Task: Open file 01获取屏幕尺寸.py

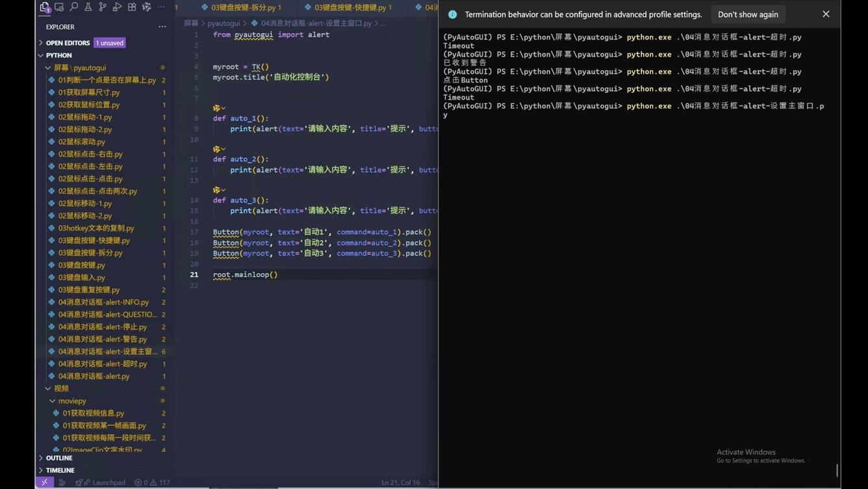Action: (89, 92)
